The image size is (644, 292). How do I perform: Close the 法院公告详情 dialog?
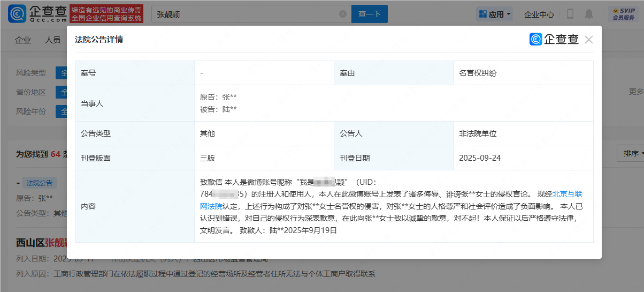click(x=589, y=40)
